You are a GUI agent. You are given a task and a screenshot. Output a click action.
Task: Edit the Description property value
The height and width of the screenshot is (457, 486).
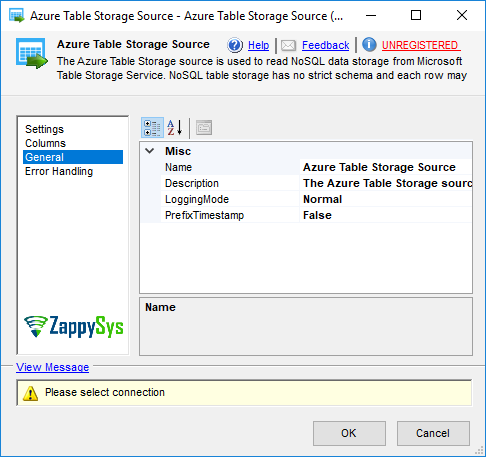[x=386, y=183]
